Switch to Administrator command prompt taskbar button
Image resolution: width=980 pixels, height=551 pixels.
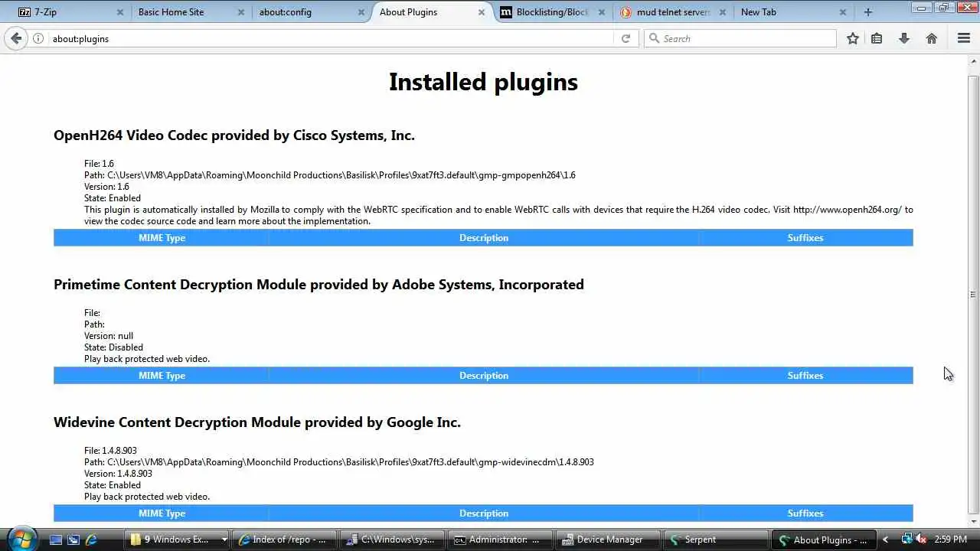(x=501, y=540)
